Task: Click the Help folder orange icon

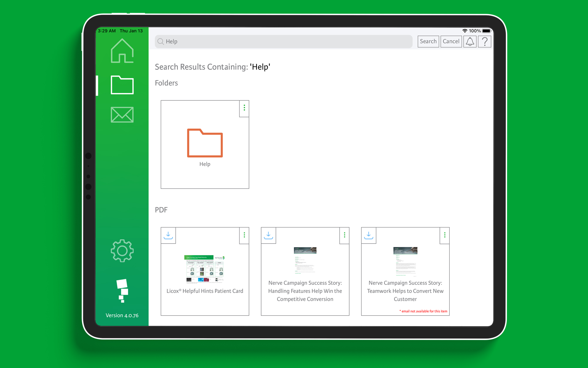Action: pyautogui.click(x=204, y=144)
